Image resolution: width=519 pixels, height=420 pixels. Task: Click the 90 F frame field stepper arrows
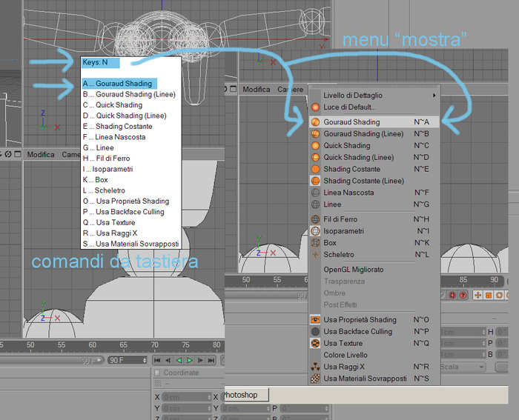tap(145, 360)
